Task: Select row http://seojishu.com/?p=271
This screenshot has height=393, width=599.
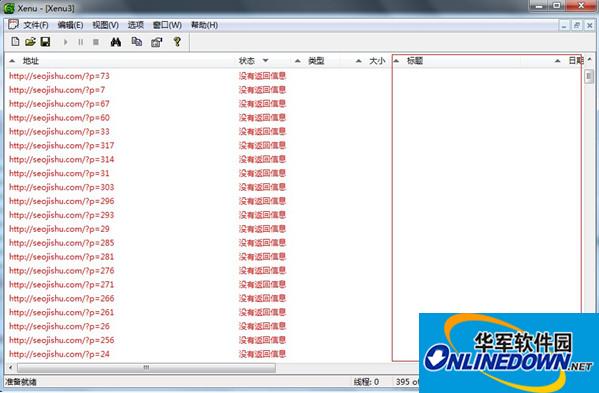Action: pyautogui.click(x=62, y=285)
